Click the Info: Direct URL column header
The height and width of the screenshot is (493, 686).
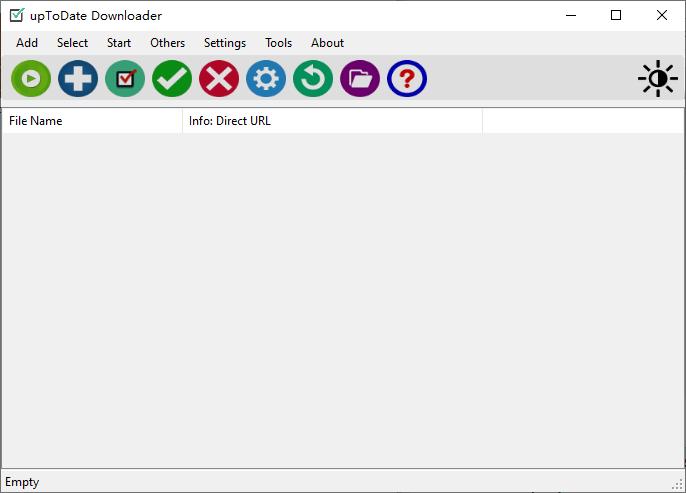click(x=332, y=121)
